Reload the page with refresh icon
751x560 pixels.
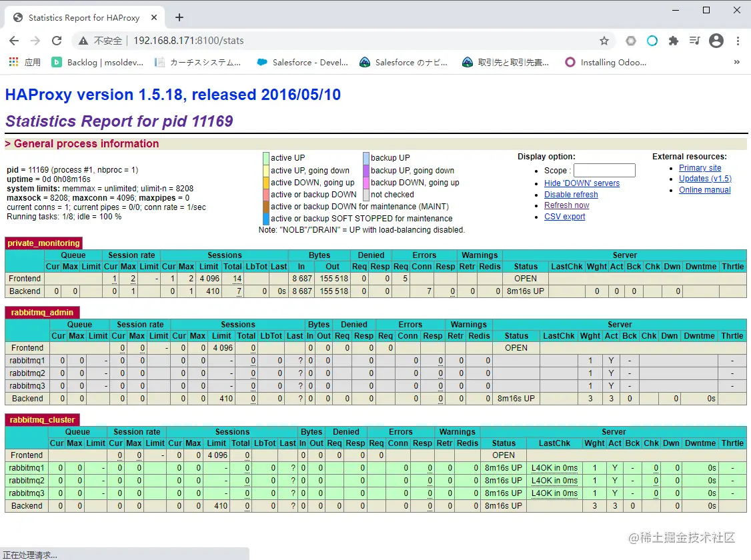click(x=57, y=41)
